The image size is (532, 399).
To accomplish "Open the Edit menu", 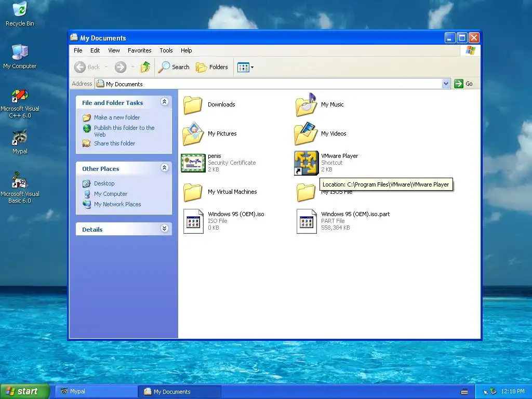I will click(95, 50).
